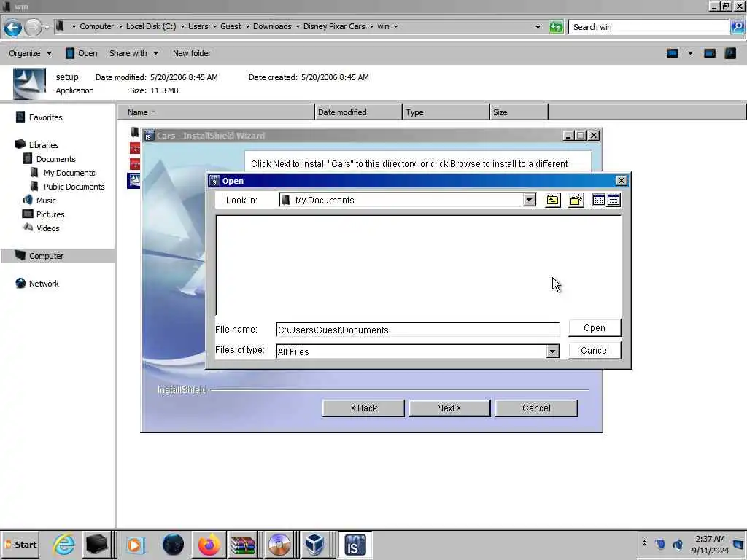
Task: Click the search magnifier icon
Action: [x=738, y=27]
